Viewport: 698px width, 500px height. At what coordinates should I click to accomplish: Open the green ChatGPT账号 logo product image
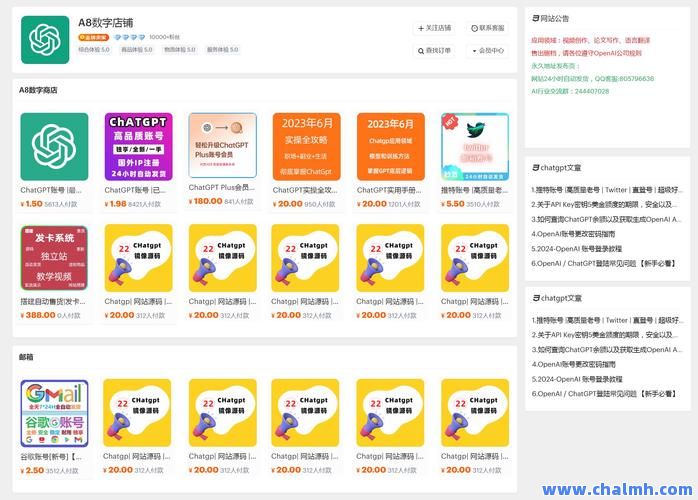tap(54, 146)
